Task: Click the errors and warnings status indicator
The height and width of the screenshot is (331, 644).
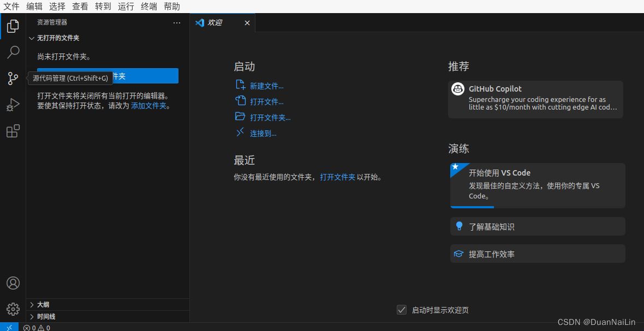Action: 37,328
